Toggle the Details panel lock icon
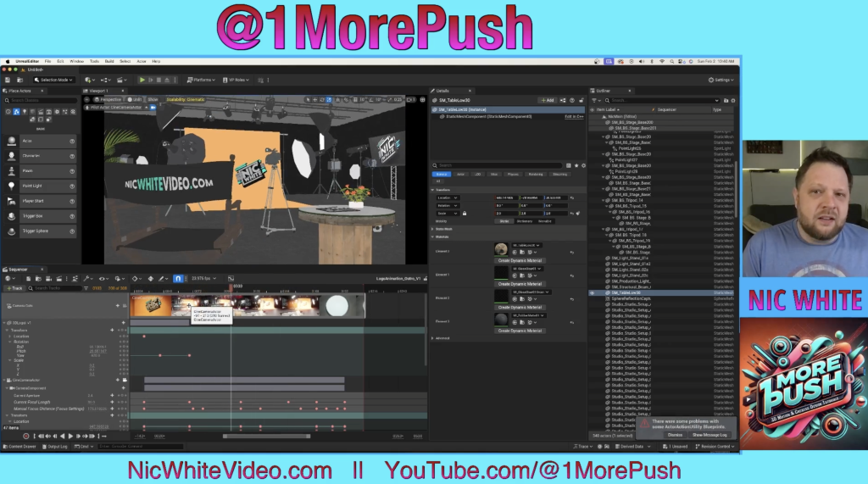868x484 pixels. 581,100
